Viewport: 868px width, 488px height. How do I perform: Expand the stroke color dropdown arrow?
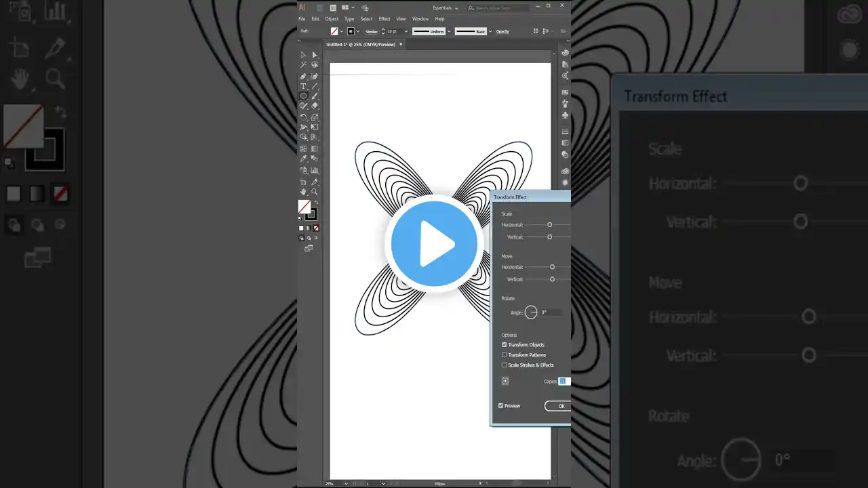coord(359,31)
